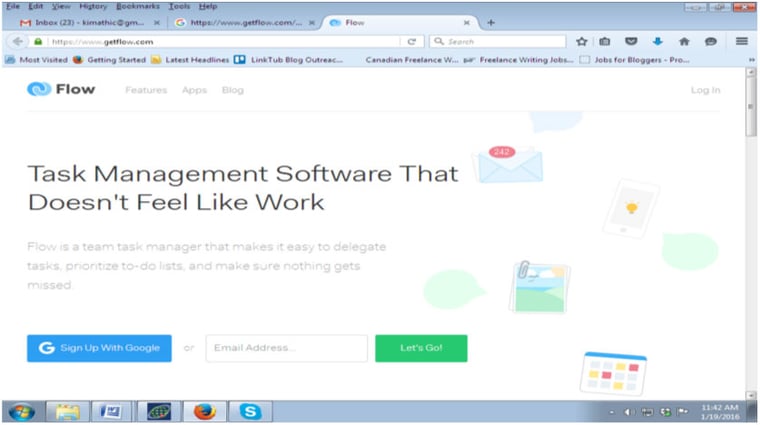The width and height of the screenshot is (760, 425).
Task: Click the Pocket icon in toolbar
Action: (x=631, y=41)
